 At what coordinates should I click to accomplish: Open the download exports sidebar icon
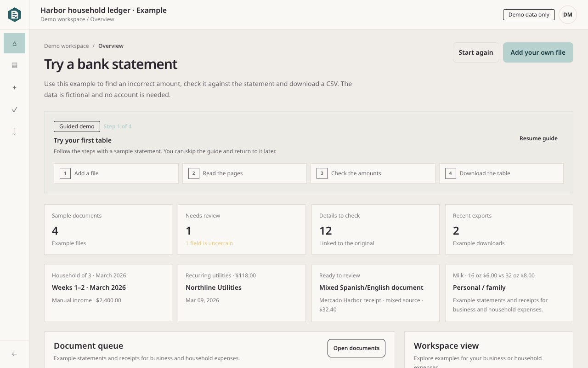15,132
